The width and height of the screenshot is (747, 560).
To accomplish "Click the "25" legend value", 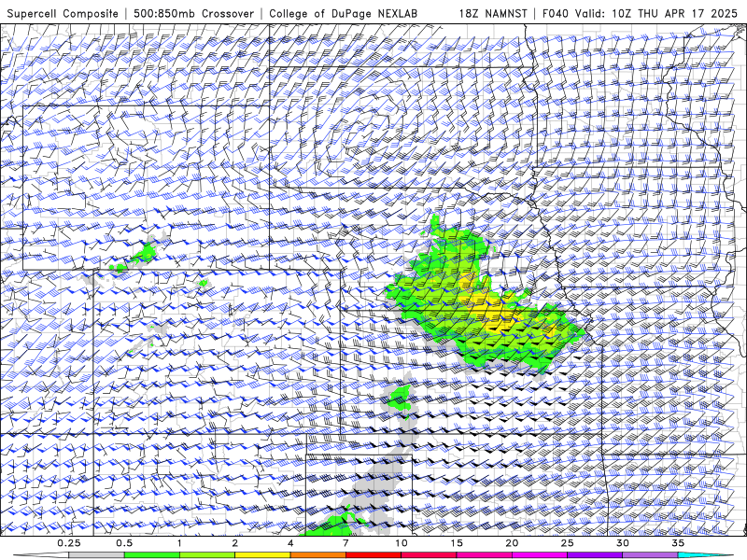I will pyautogui.click(x=568, y=543).
